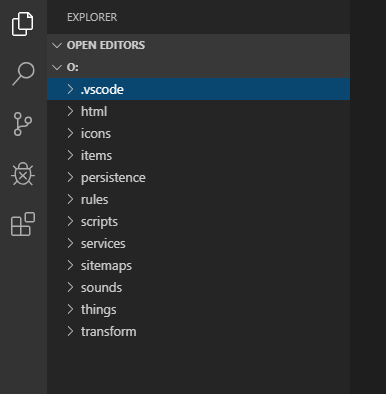Open the Extensions view icon
386x394 pixels.
tap(23, 224)
